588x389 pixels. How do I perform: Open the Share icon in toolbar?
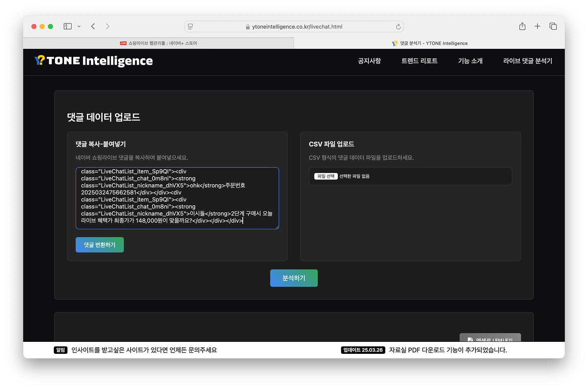(x=522, y=26)
